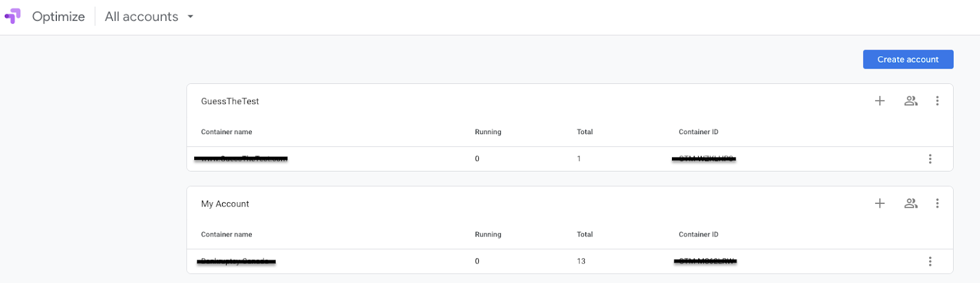Expand the All accounts dropdown arrow
This screenshot has height=283, width=980.
pos(190,17)
